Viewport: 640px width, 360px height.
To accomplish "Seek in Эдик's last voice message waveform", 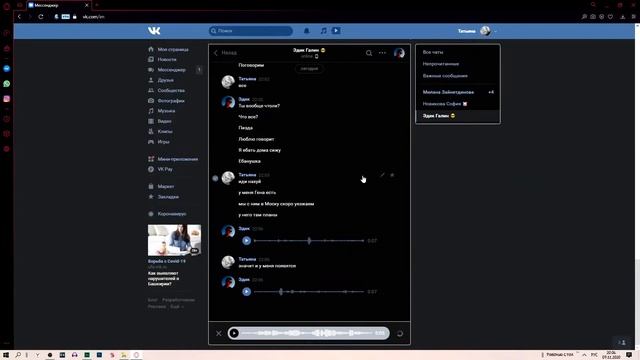I will [x=309, y=292].
